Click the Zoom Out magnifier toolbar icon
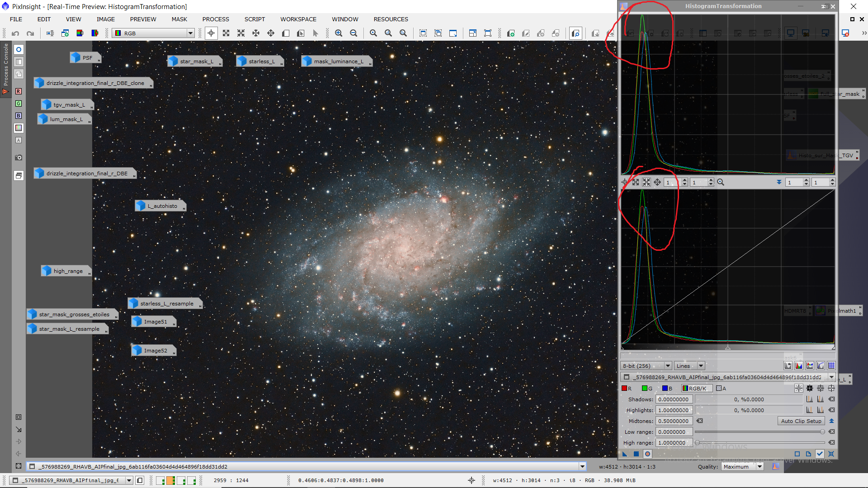Viewport: 868px width, 488px height. (354, 33)
